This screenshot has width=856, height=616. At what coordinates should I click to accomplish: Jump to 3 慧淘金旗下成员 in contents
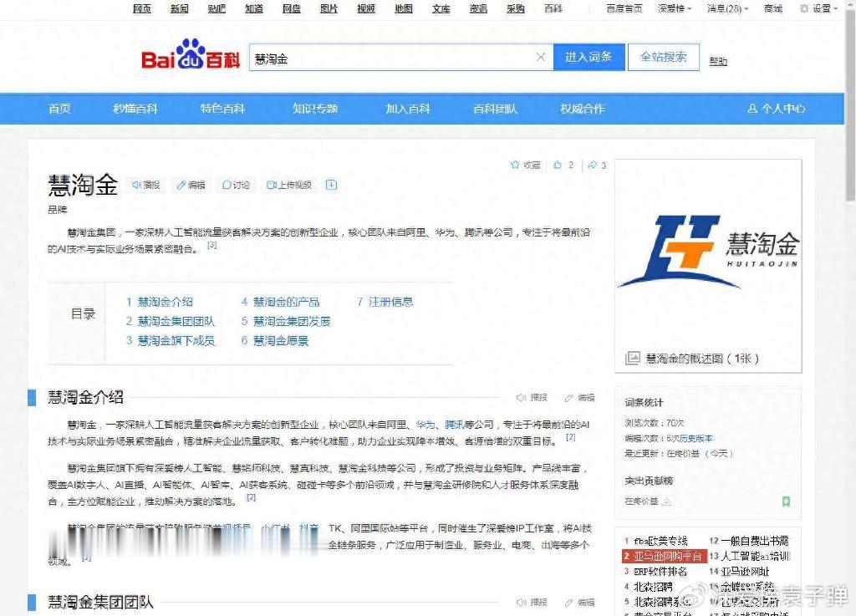[x=171, y=340]
